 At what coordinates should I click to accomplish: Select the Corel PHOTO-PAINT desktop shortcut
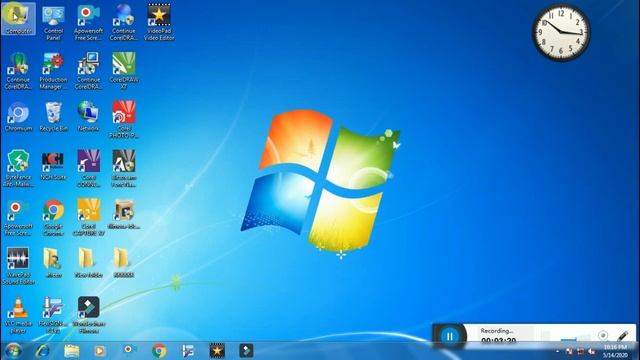(x=124, y=120)
